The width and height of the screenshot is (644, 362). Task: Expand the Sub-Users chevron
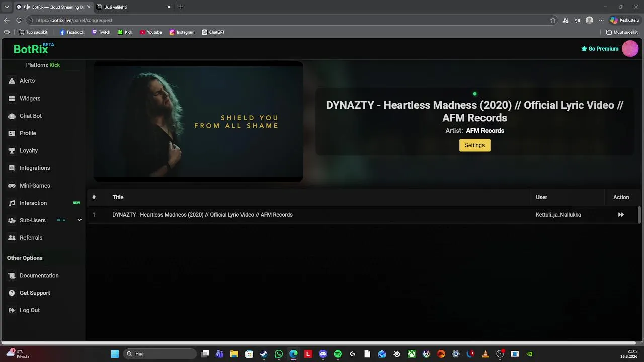point(79,220)
